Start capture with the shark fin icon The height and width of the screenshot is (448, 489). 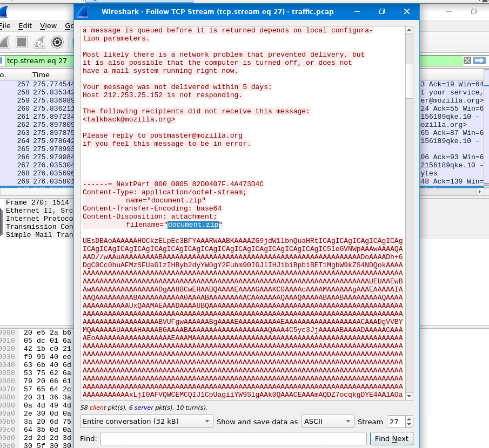[x=4, y=42]
